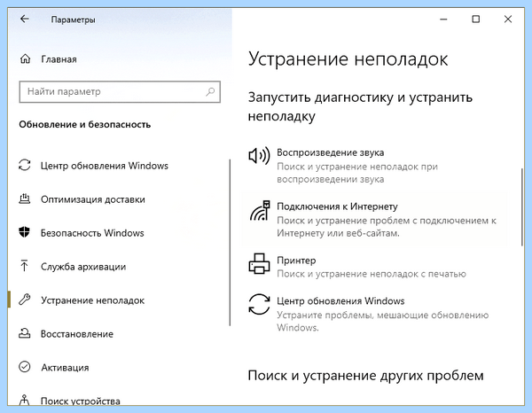The height and width of the screenshot is (413, 532).
Task: Run the Подключения к Интернету troubleshooter
Action: click(375, 219)
